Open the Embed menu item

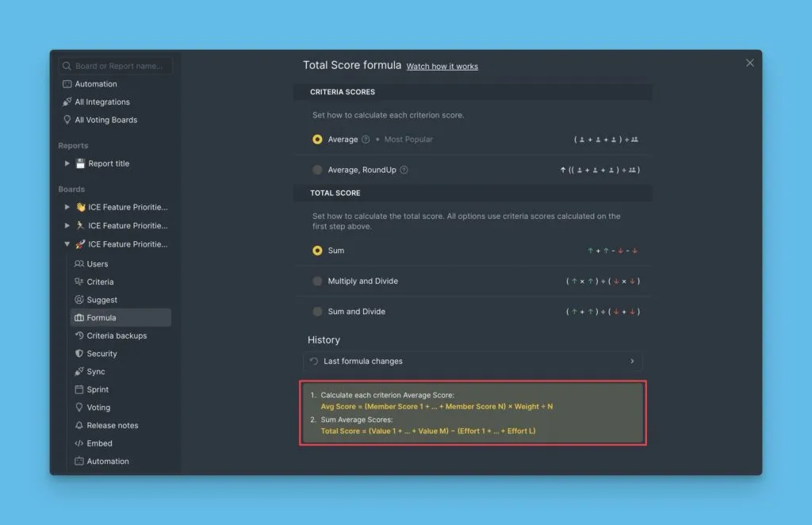point(99,444)
